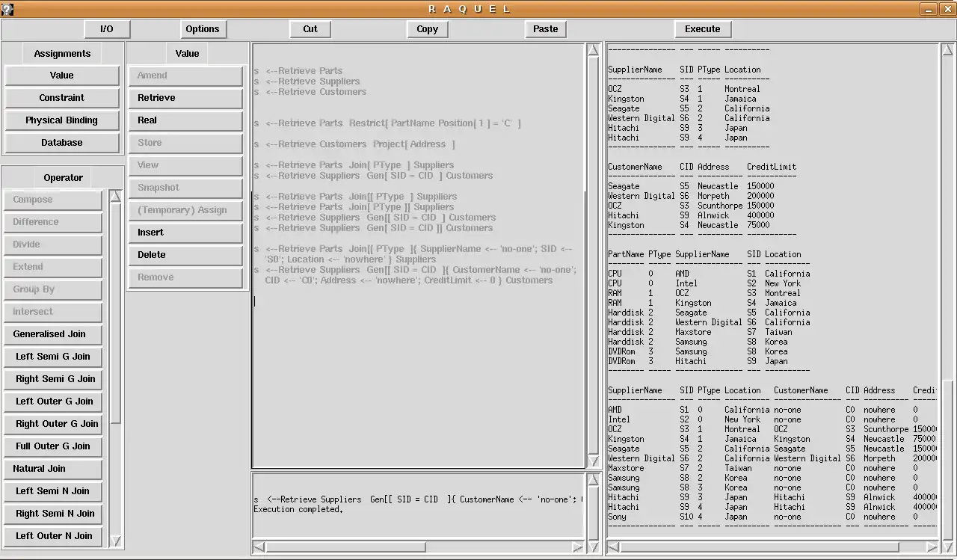This screenshot has height=560, width=957.
Task: Open the RAQUEL window menu icon
Action: tap(7, 9)
